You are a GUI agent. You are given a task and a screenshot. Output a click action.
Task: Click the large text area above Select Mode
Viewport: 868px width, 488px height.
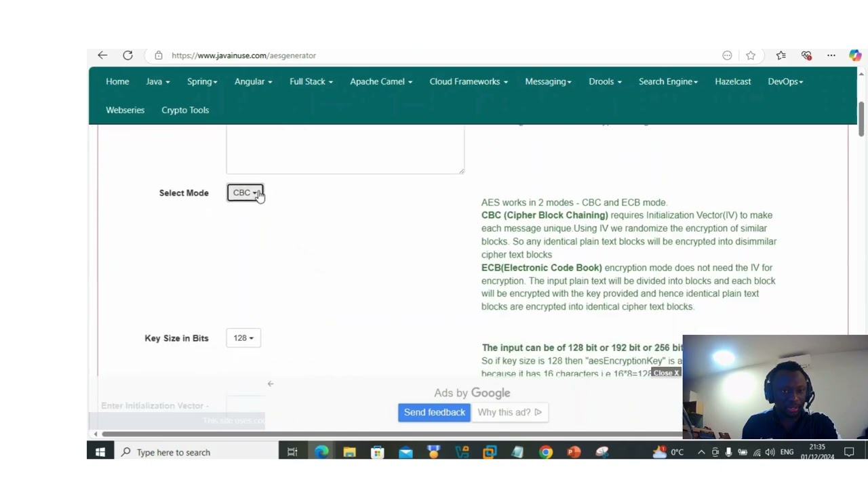(345, 149)
